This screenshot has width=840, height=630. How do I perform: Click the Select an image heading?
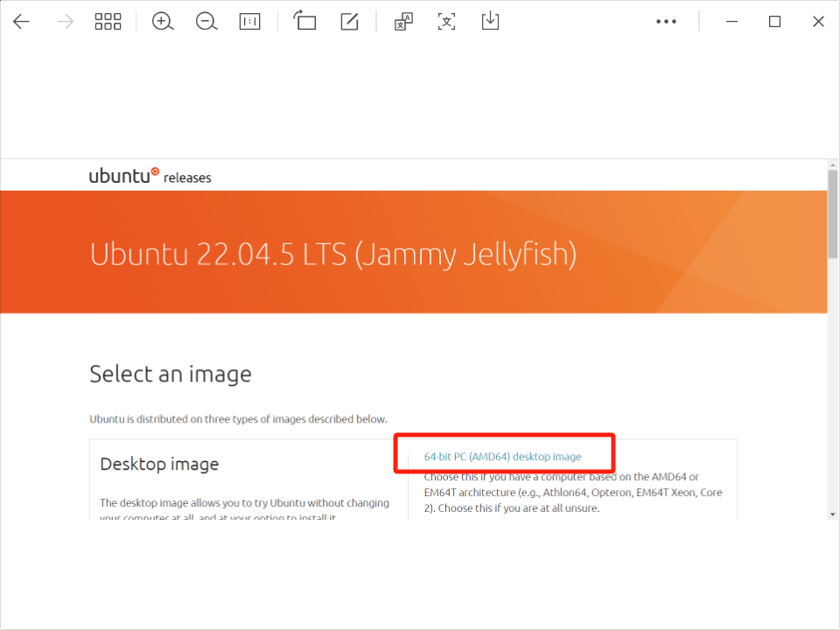click(x=171, y=374)
